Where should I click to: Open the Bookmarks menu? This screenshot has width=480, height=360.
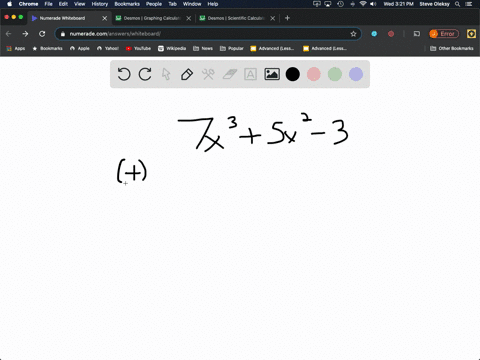point(127,4)
